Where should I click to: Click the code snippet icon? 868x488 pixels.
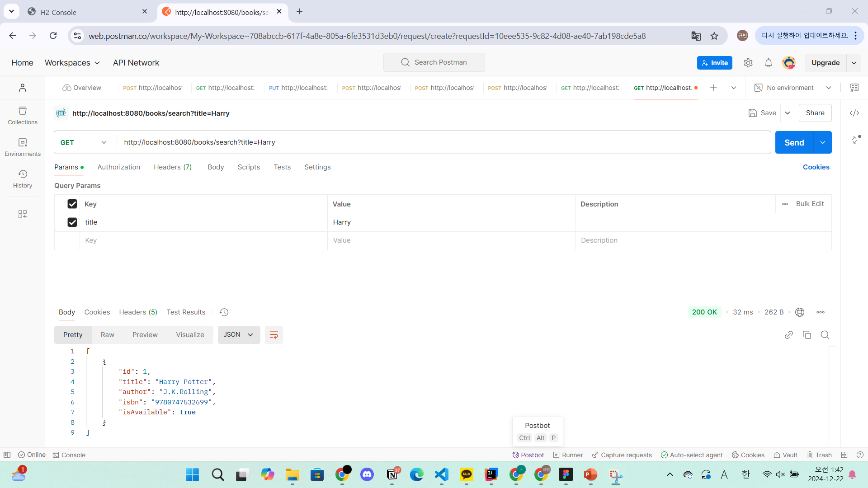[x=854, y=113]
